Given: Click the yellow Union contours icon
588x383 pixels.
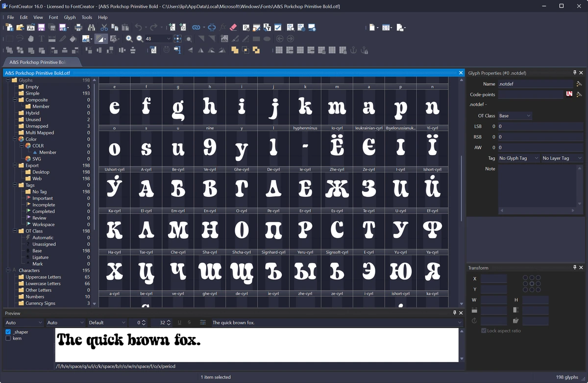Looking at the screenshot, I should [x=235, y=50].
